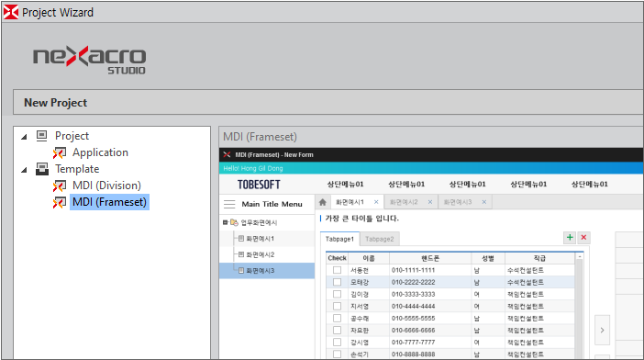The width and height of the screenshot is (644, 360).
Task: Click the 핸드폰 column header
Action: [430, 258]
